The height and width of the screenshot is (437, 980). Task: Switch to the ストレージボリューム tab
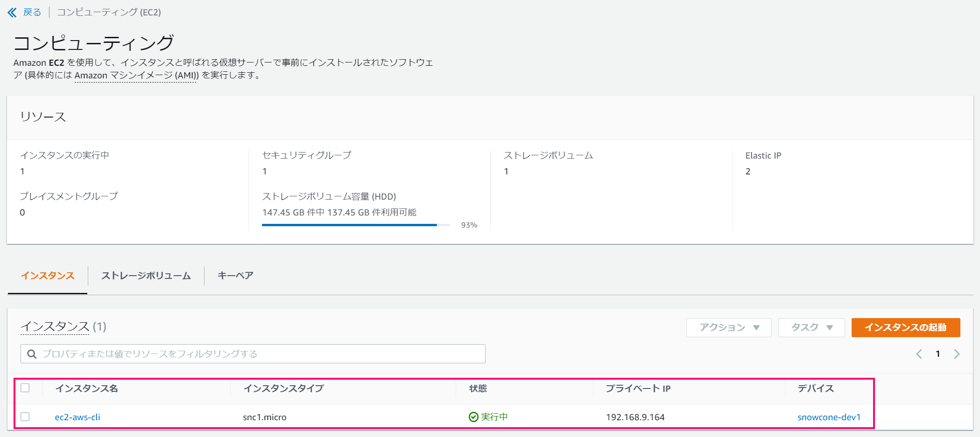click(x=146, y=276)
